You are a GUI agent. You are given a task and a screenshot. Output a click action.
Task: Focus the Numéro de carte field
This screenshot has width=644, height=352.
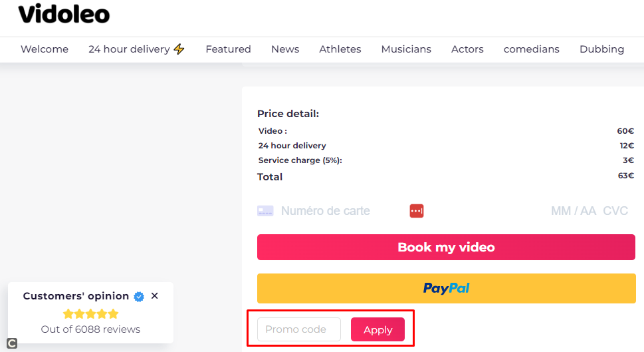pyautogui.click(x=325, y=211)
